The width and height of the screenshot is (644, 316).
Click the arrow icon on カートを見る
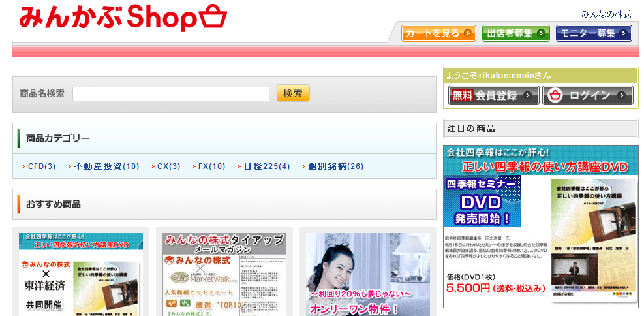click(x=467, y=34)
